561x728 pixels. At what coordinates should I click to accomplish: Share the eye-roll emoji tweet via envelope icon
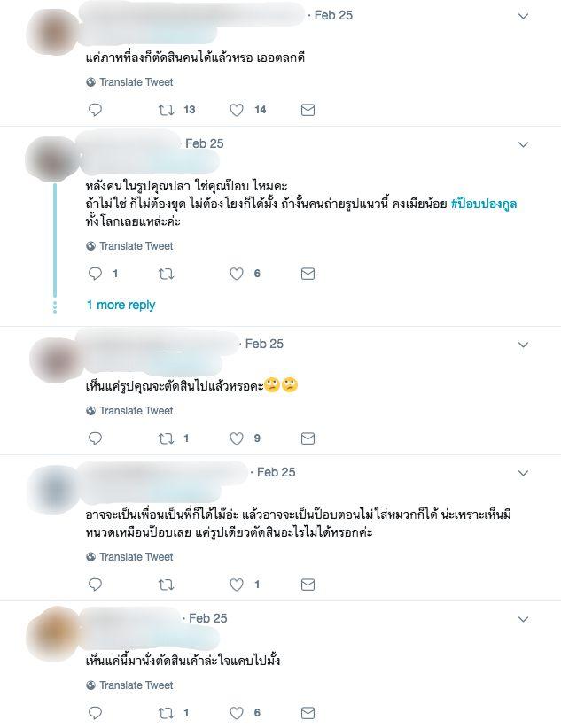click(308, 438)
